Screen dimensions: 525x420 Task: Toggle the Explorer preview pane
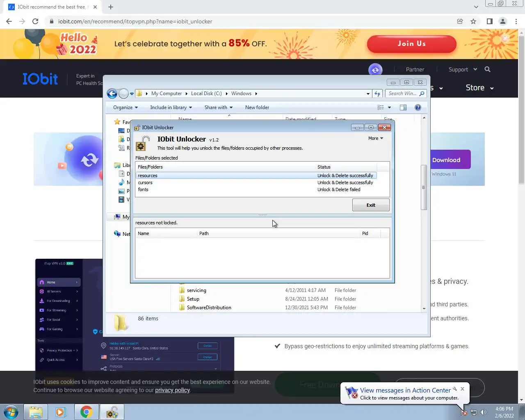click(403, 107)
